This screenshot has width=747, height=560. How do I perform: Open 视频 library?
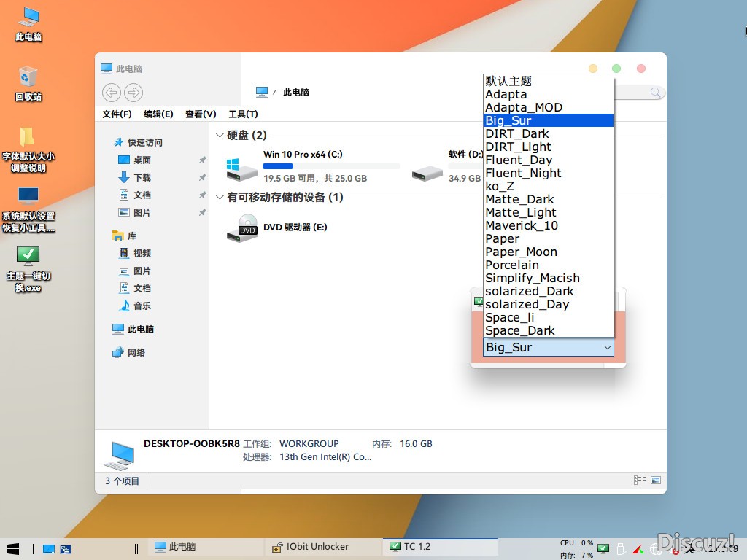pos(134,253)
